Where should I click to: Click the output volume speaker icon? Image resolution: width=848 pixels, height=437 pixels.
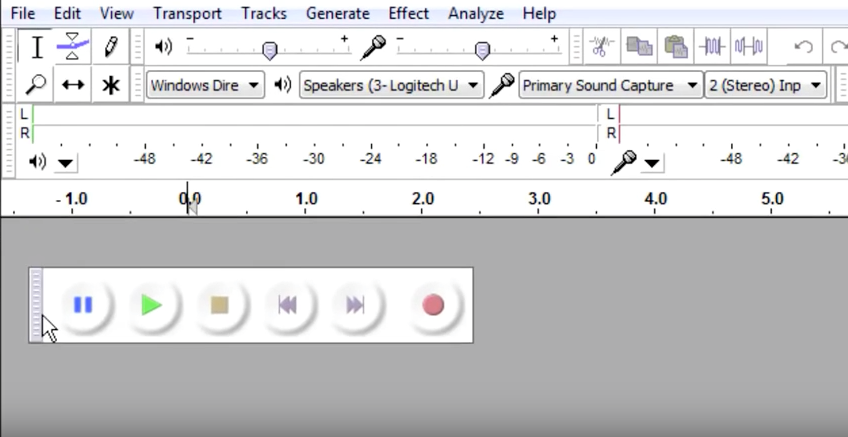[163, 47]
